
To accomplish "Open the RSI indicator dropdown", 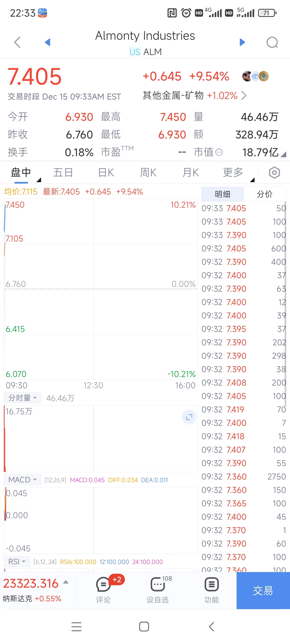I will (17, 561).
